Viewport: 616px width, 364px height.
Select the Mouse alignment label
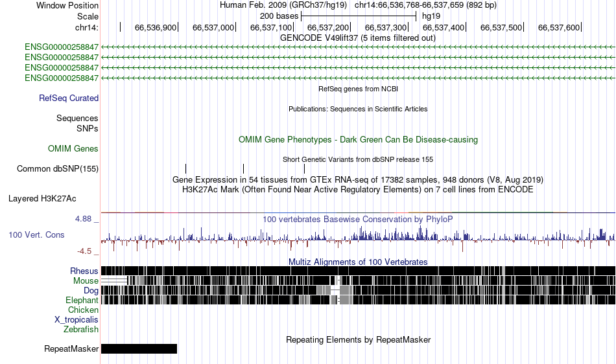pos(86,281)
